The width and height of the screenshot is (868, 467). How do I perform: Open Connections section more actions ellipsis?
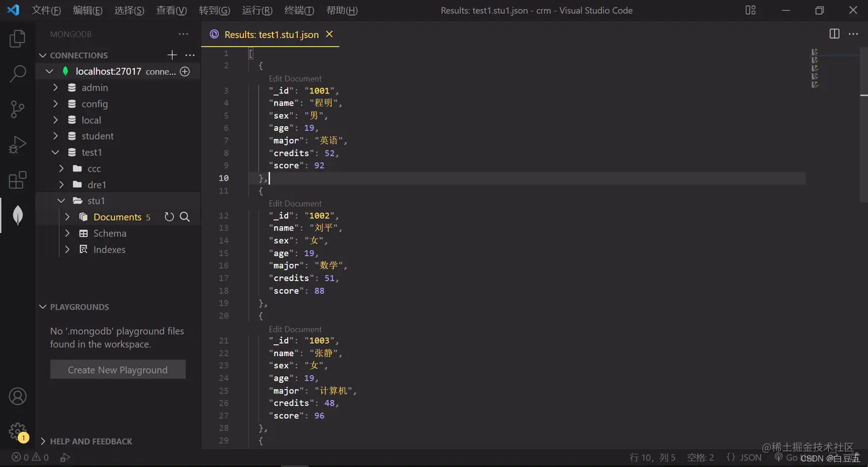point(190,55)
